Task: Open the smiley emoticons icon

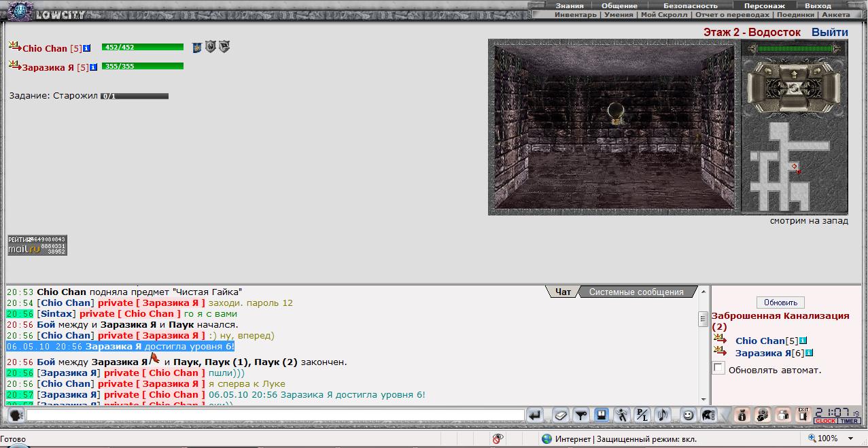Action: (688, 415)
